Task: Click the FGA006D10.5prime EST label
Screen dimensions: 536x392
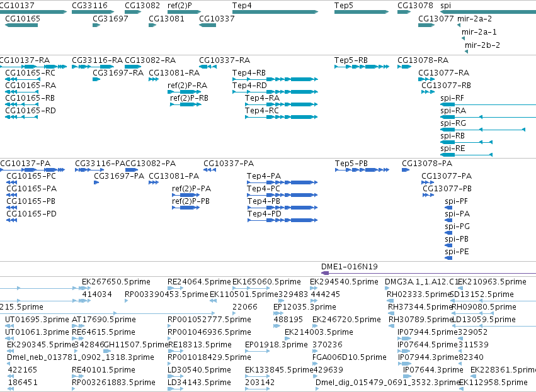Action: [x=350, y=357]
